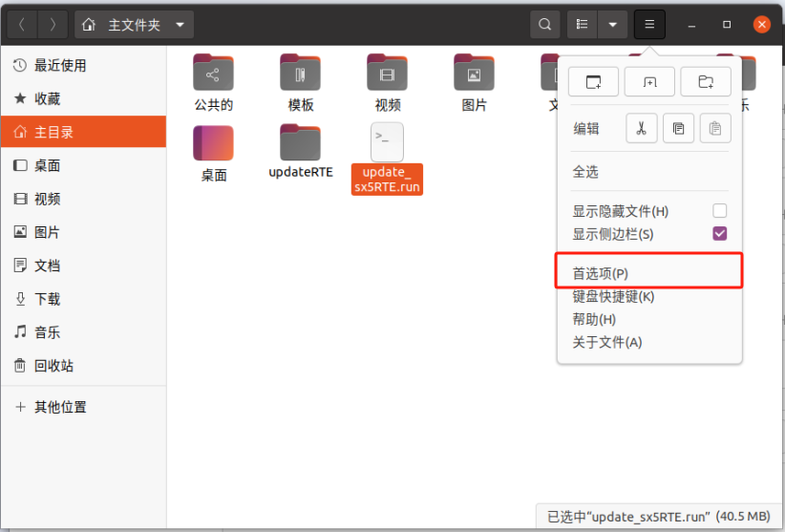Open 收藏 starred items in sidebar
Screen dimensions: 785x532
click(x=84, y=98)
